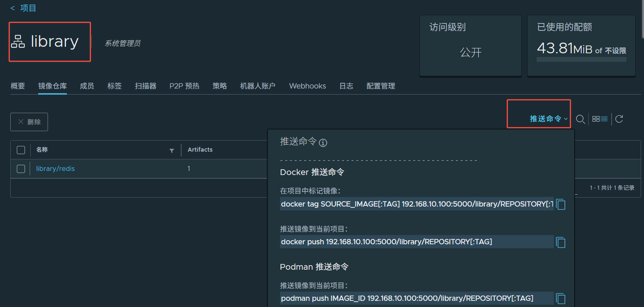Open the 扫描器 tab
The image size is (644, 307).
click(x=146, y=86)
